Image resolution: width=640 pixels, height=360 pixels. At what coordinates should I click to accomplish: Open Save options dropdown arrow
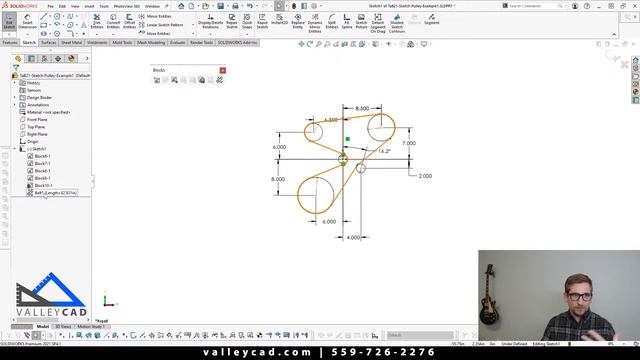tap(227, 6)
